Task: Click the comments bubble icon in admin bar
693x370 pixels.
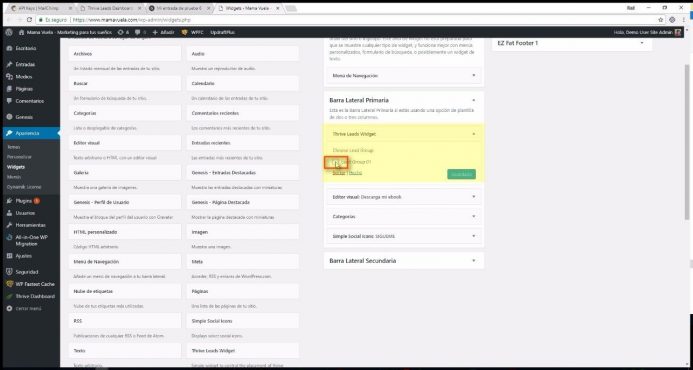Action: click(138, 32)
